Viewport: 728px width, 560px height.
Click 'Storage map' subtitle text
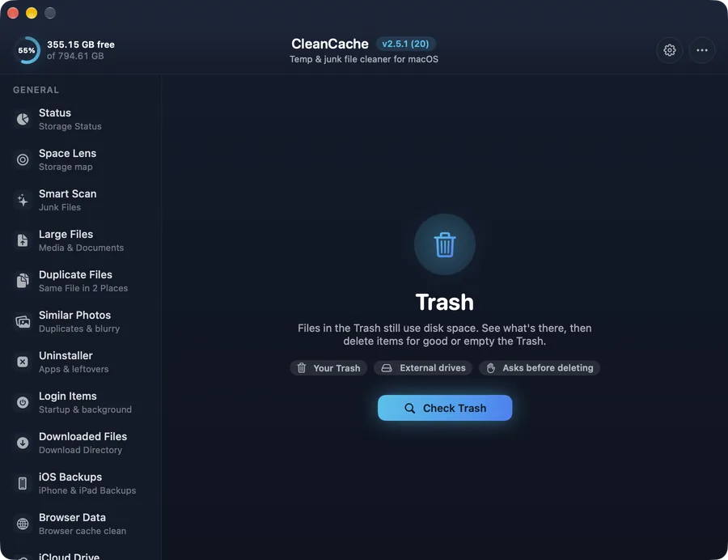coord(66,167)
